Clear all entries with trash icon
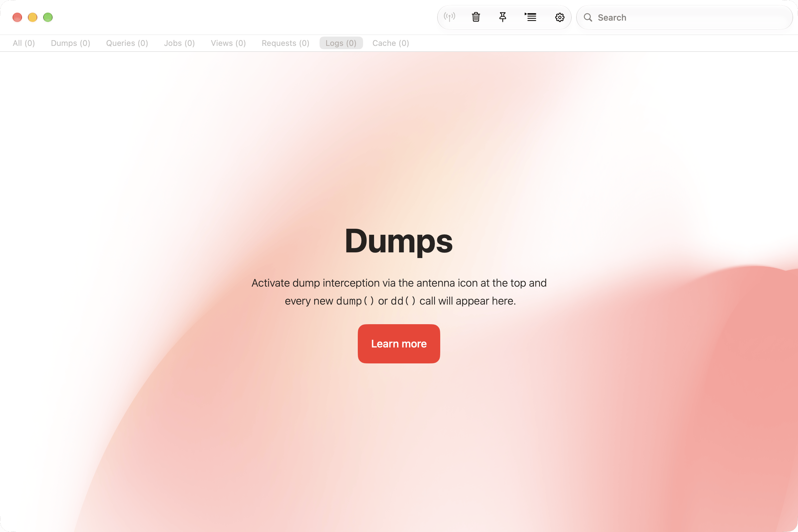798x532 pixels. [x=476, y=17]
